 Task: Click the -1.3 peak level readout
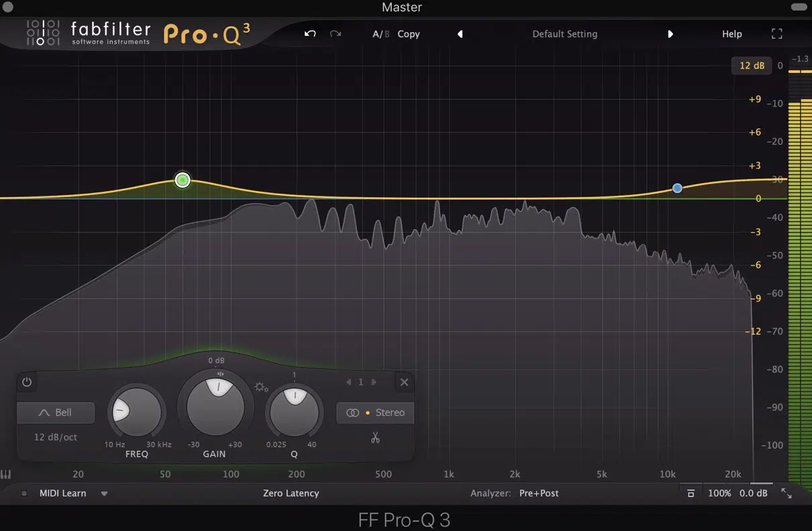(x=800, y=59)
